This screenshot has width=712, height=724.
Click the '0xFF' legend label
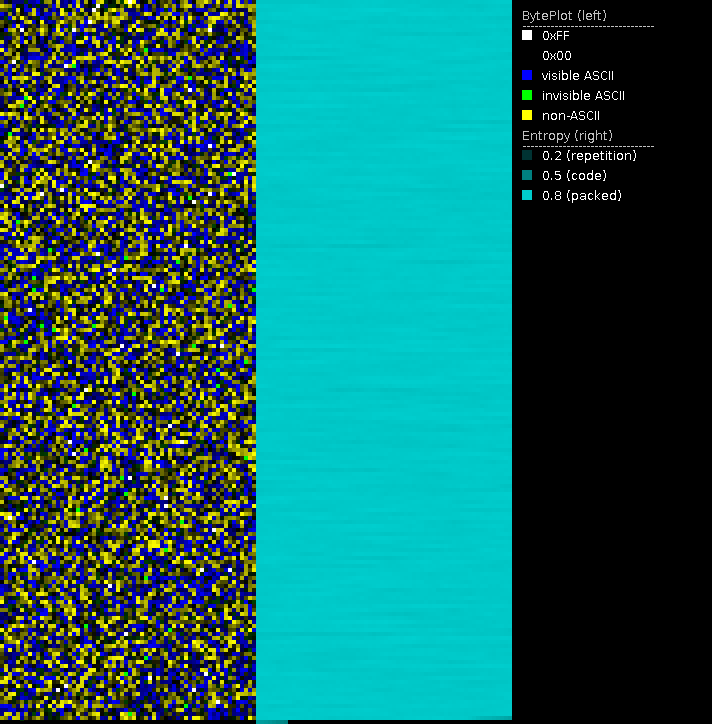click(x=556, y=36)
